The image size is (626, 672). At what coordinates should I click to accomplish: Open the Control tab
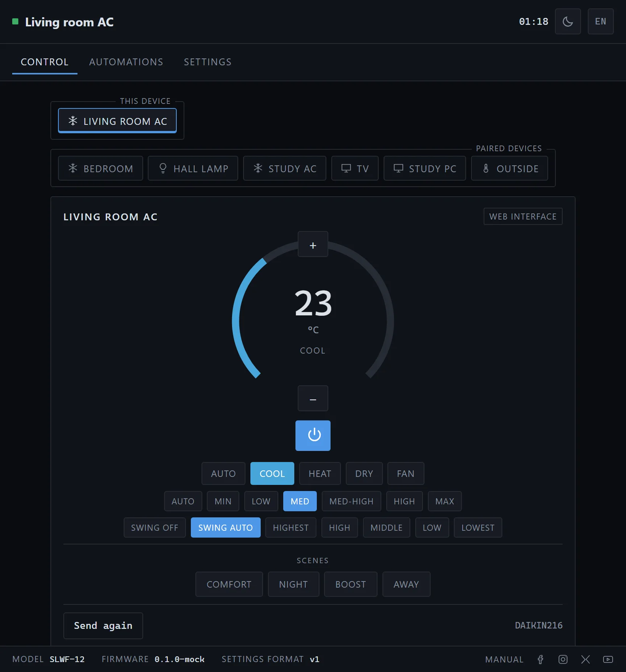pos(45,62)
